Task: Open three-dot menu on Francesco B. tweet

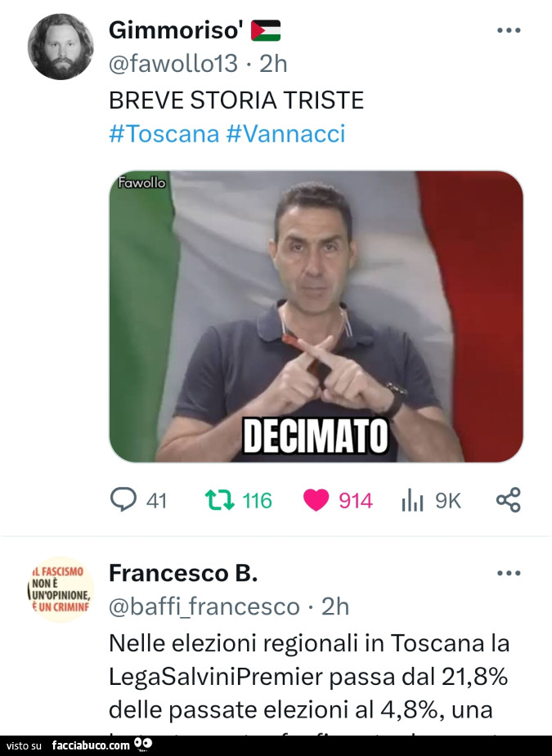Action: pyautogui.click(x=509, y=573)
